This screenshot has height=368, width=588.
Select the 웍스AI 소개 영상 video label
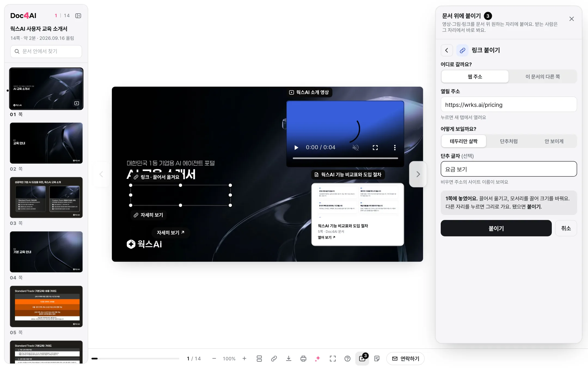(309, 92)
